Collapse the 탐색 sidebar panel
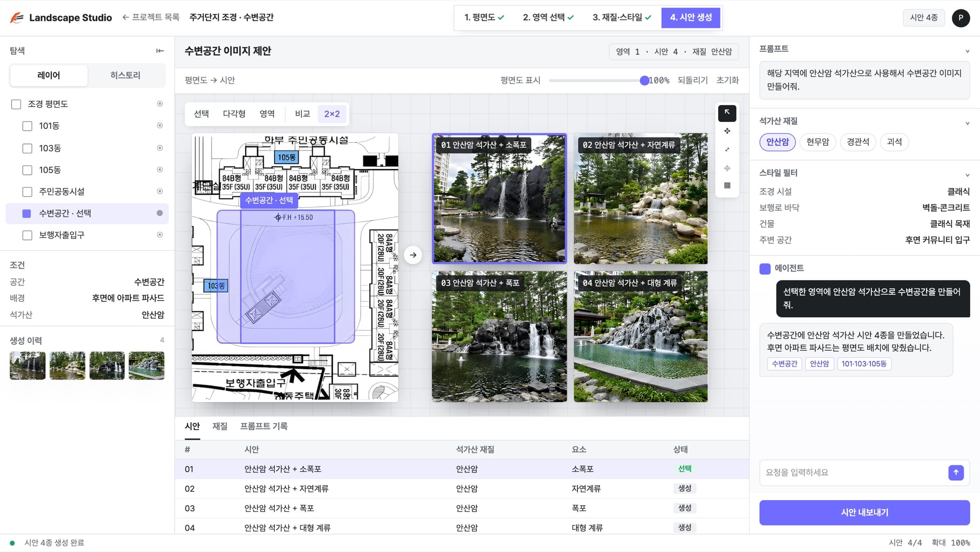 click(160, 51)
